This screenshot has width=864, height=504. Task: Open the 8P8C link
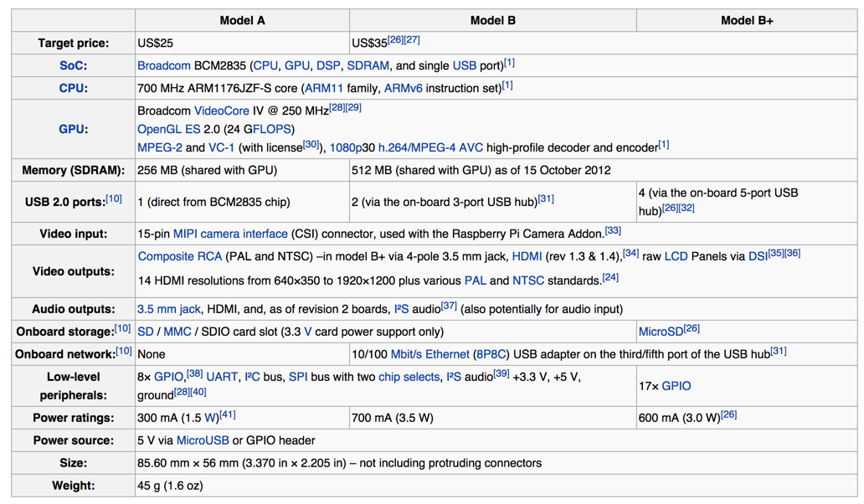492,354
